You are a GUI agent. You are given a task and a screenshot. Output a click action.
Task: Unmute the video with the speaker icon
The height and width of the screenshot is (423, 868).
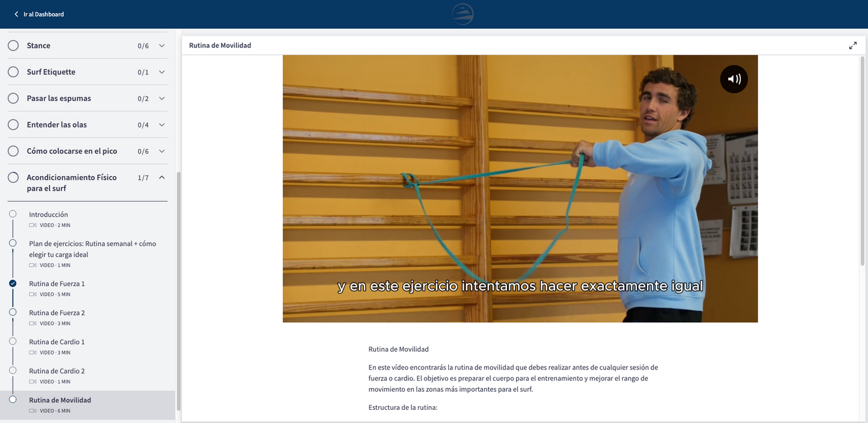734,79
